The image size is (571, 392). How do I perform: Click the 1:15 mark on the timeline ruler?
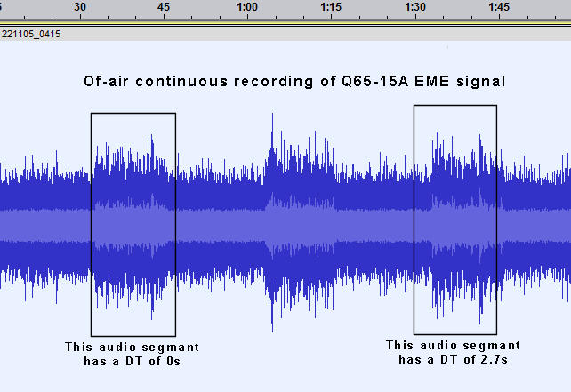331,7
